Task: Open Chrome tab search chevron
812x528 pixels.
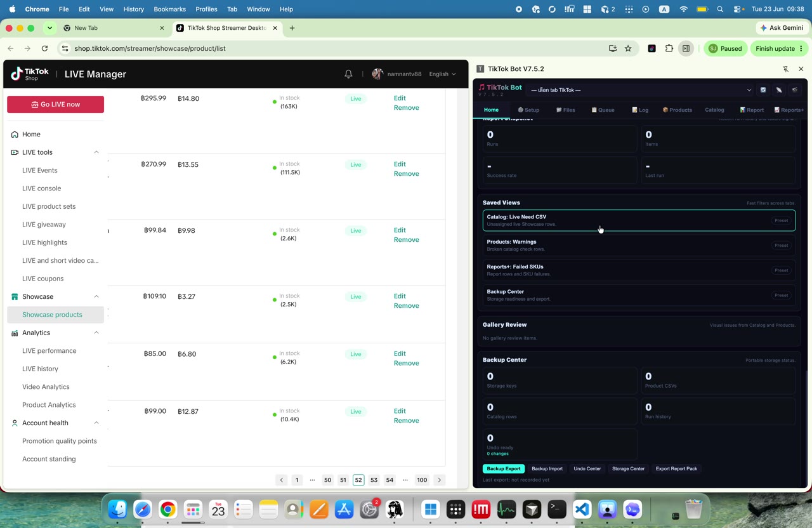Action: tap(49, 28)
